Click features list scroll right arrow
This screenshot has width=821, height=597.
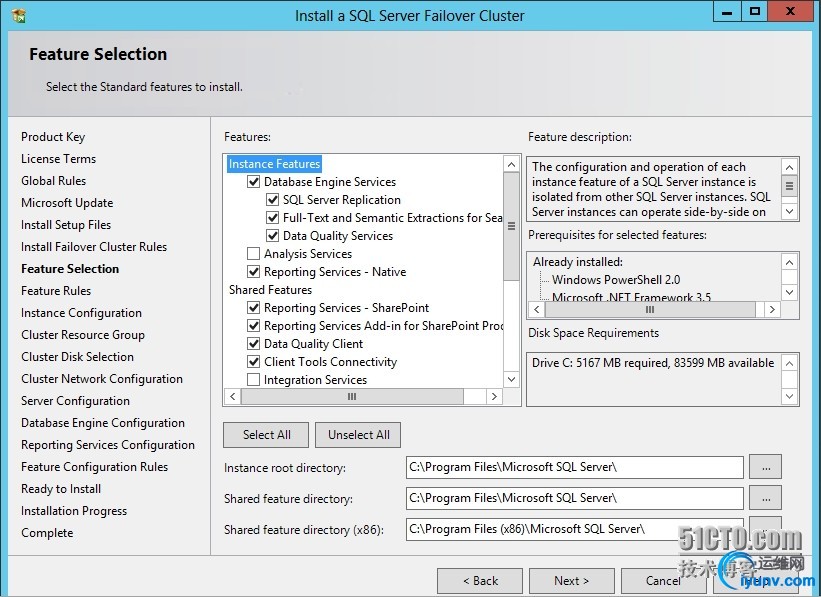pos(493,396)
